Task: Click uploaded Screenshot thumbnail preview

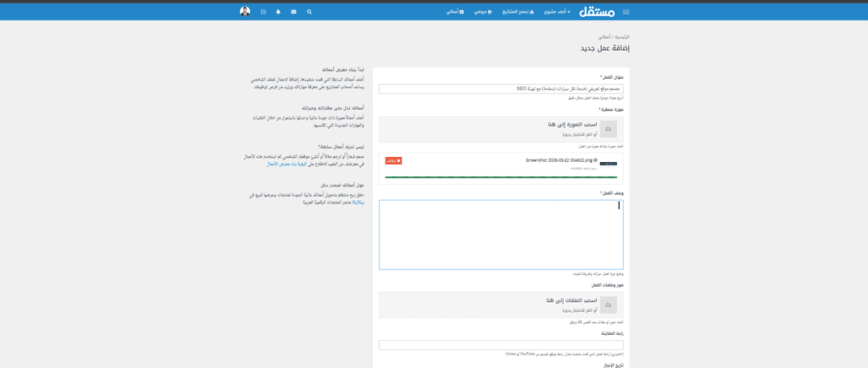Action: coord(609,164)
